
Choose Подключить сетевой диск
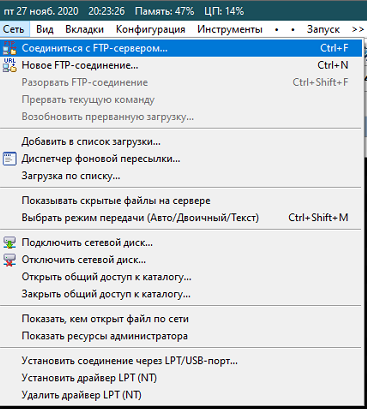(x=181, y=243)
